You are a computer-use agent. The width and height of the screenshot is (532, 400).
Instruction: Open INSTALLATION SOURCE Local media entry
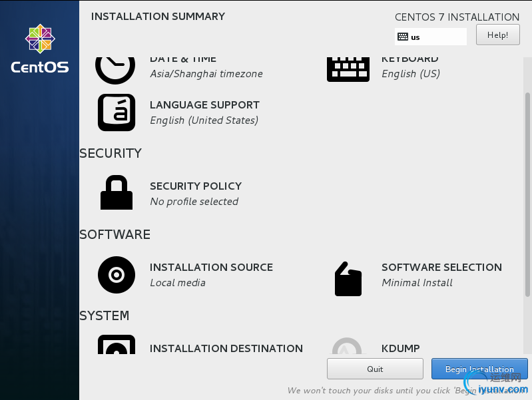click(x=211, y=275)
